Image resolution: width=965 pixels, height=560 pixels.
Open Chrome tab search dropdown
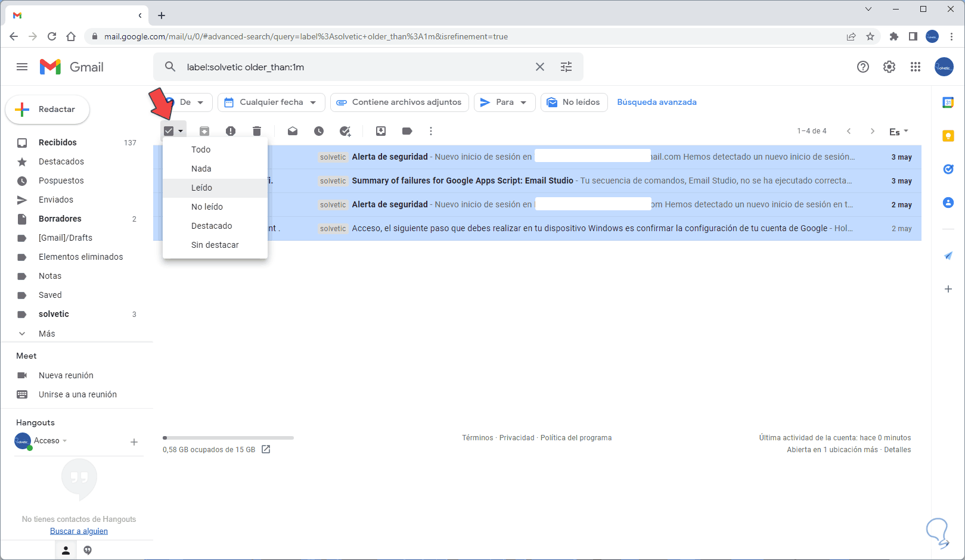point(868,9)
